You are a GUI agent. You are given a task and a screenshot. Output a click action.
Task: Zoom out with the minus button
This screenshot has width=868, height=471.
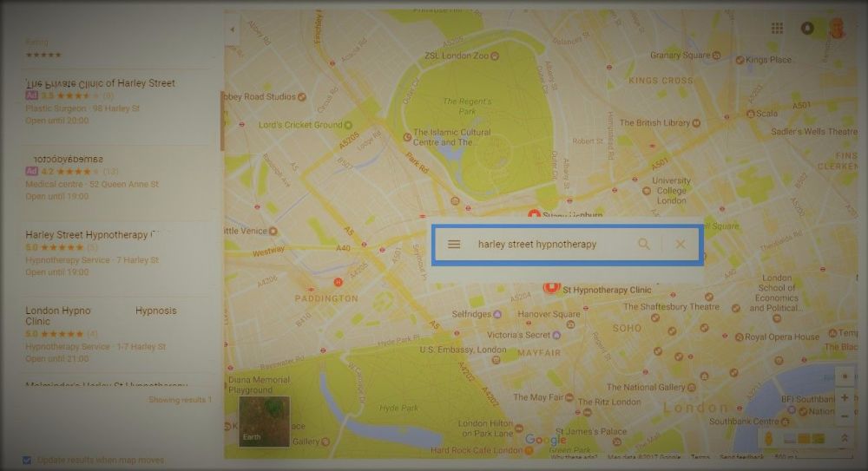coord(845,416)
